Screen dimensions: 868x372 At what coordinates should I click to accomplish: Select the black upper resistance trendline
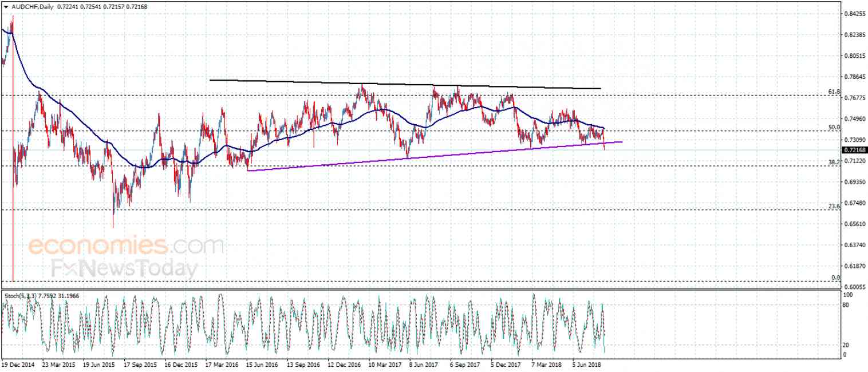pos(405,84)
